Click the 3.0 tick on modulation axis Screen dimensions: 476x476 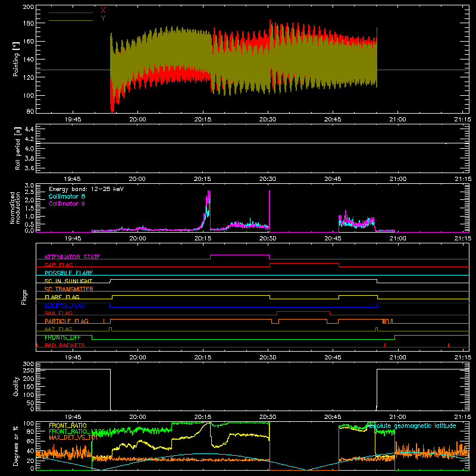click(x=29, y=186)
